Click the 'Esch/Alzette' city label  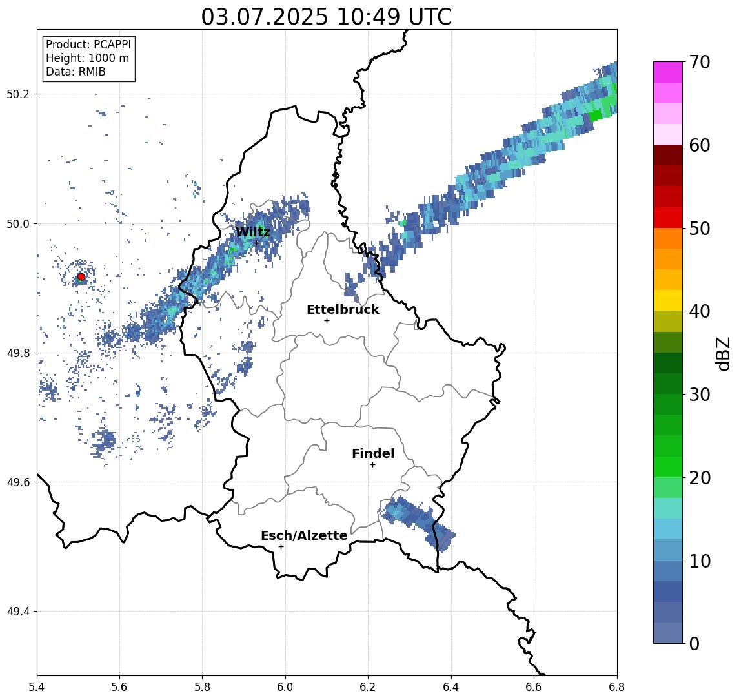click(x=304, y=535)
